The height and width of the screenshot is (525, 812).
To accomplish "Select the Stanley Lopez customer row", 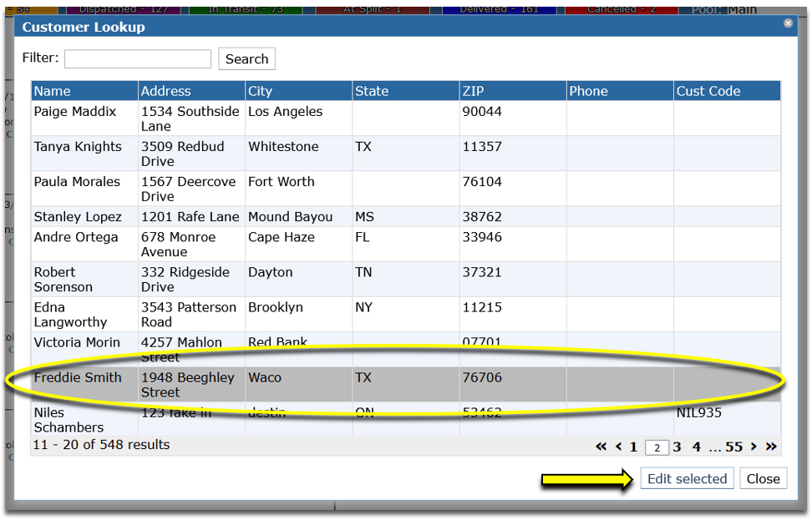I will tap(405, 217).
